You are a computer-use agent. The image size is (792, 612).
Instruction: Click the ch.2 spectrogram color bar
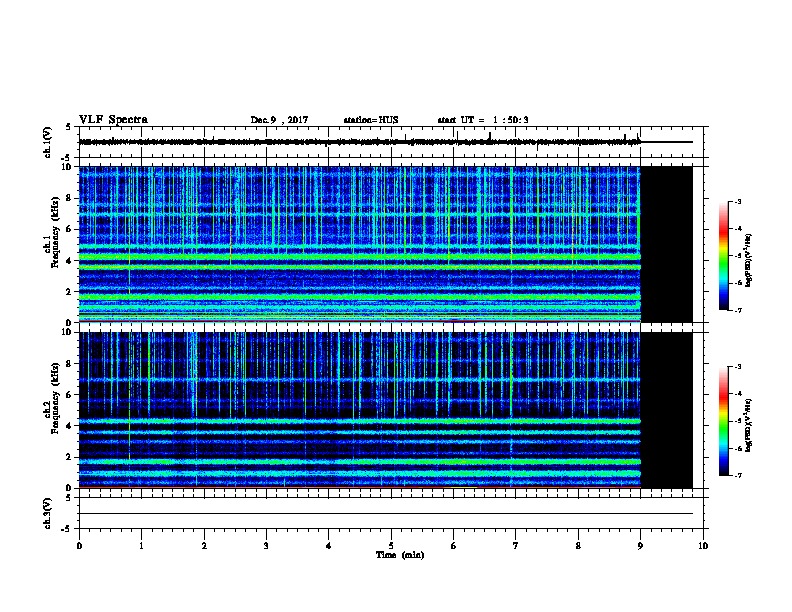[724, 421]
